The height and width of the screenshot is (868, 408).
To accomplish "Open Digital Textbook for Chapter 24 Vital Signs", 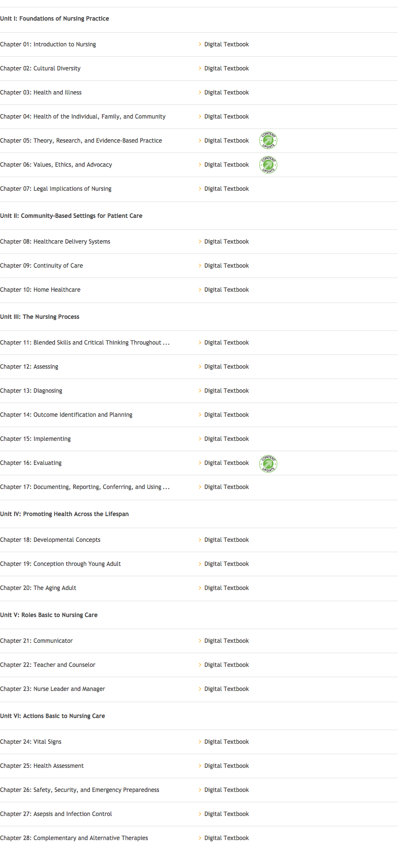I will pos(226,742).
